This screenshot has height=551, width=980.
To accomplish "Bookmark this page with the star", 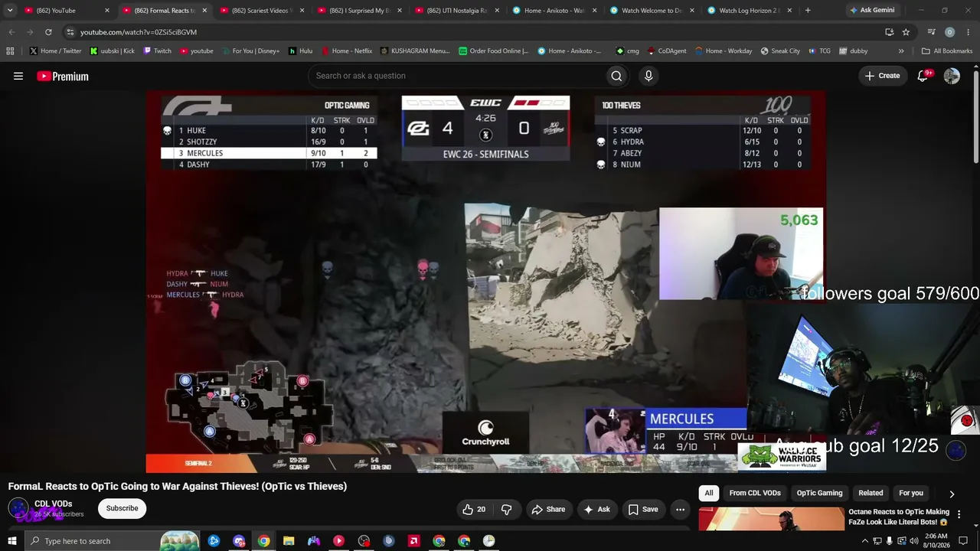I will 906,32.
